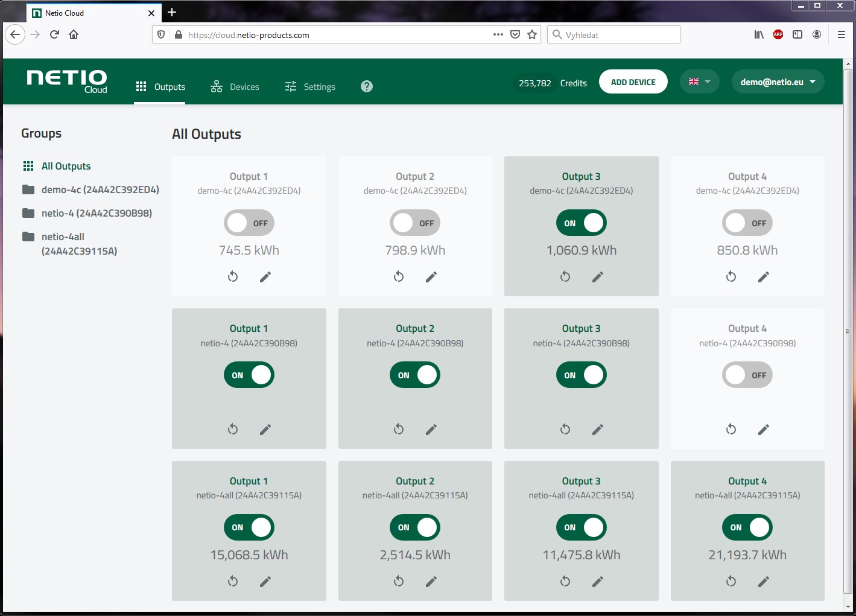Restart Output 1 of netio-4all
This screenshot has height=616, width=856.
(233, 582)
